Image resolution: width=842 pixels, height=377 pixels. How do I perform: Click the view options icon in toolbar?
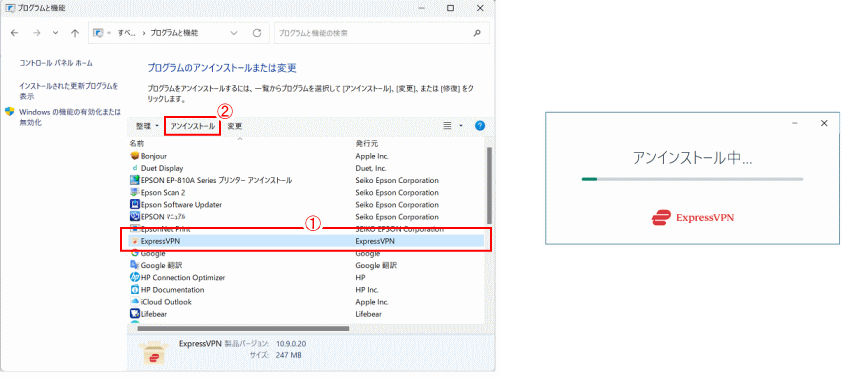[x=447, y=126]
